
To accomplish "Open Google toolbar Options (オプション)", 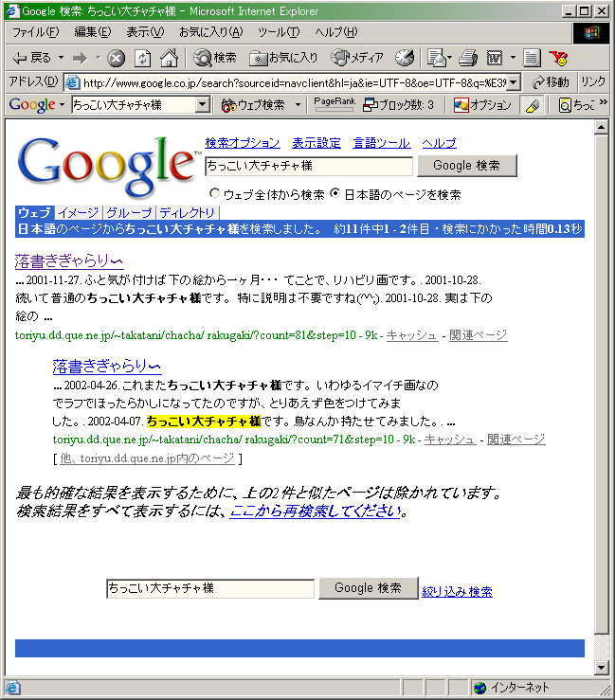I will [x=482, y=105].
